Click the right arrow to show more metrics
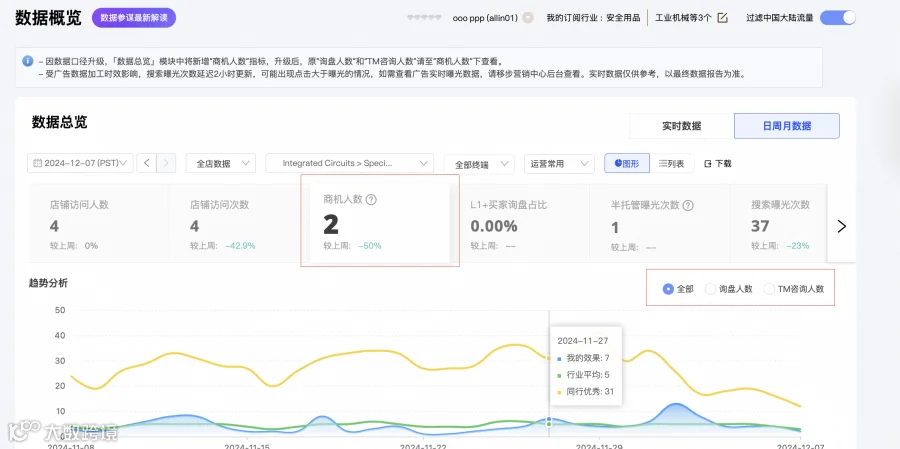The image size is (900, 449). pos(841,226)
